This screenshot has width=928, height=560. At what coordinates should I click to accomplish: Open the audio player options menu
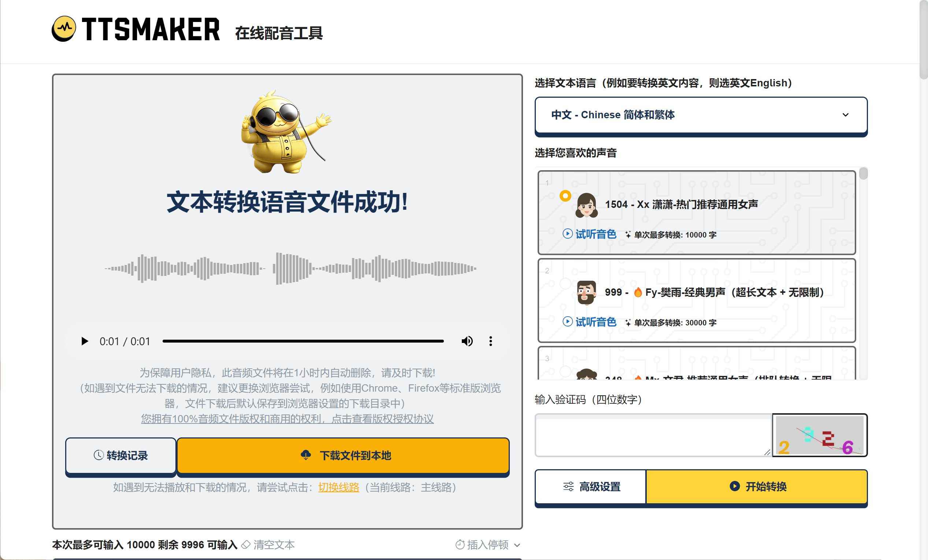tap(490, 341)
